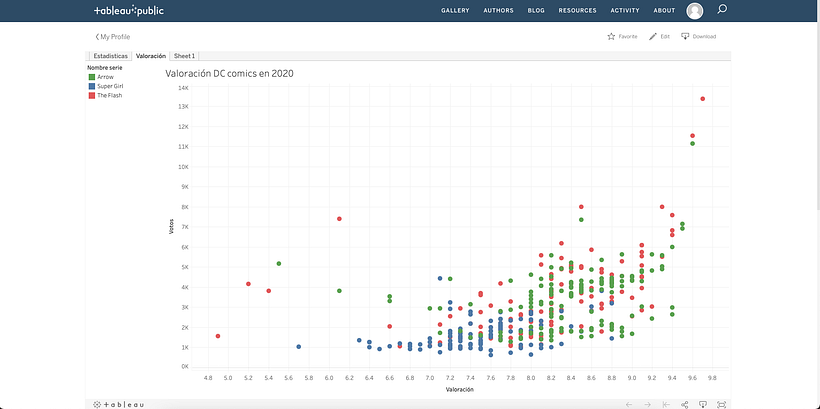The image size is (820, 409).
Task: Click the red The Flash legend swatch
Action: pos(91,96)
